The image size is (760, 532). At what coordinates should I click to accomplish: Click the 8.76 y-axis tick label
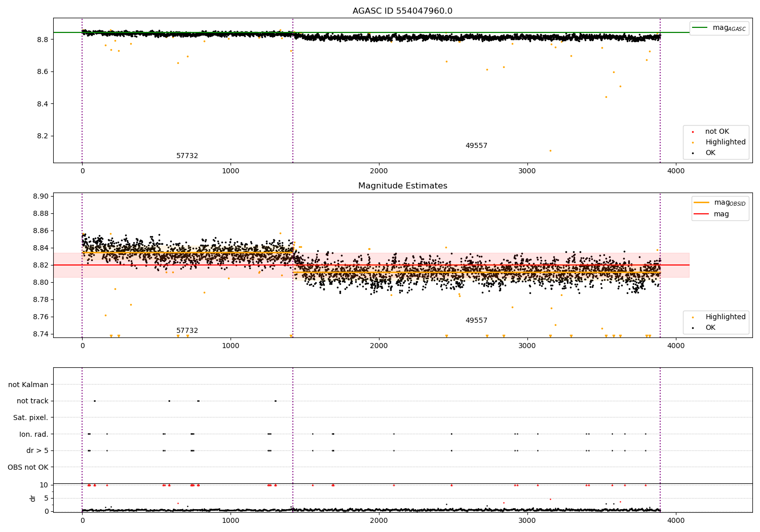[41, 317]
